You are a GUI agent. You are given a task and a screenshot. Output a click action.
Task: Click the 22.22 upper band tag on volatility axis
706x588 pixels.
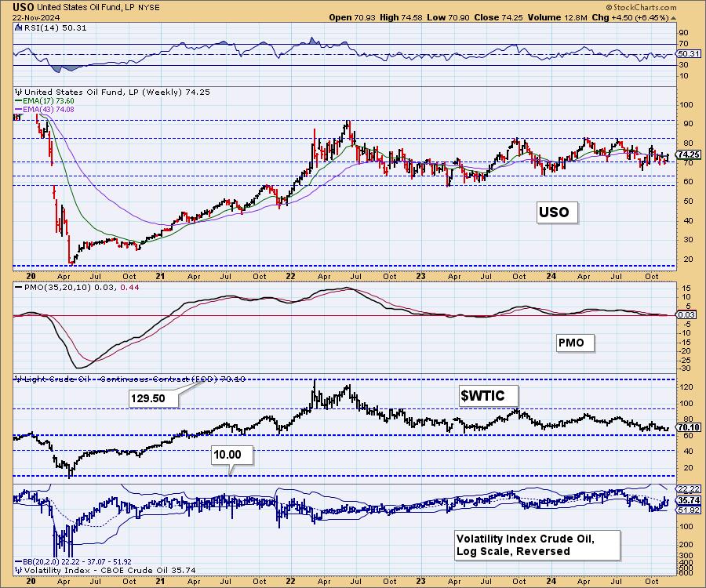pos(689,488)
